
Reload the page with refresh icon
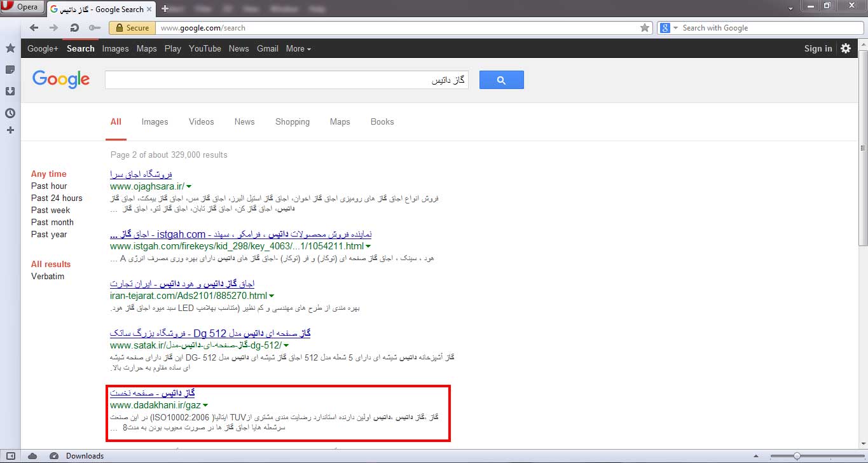pyautogui.click(x=74, y=28)
